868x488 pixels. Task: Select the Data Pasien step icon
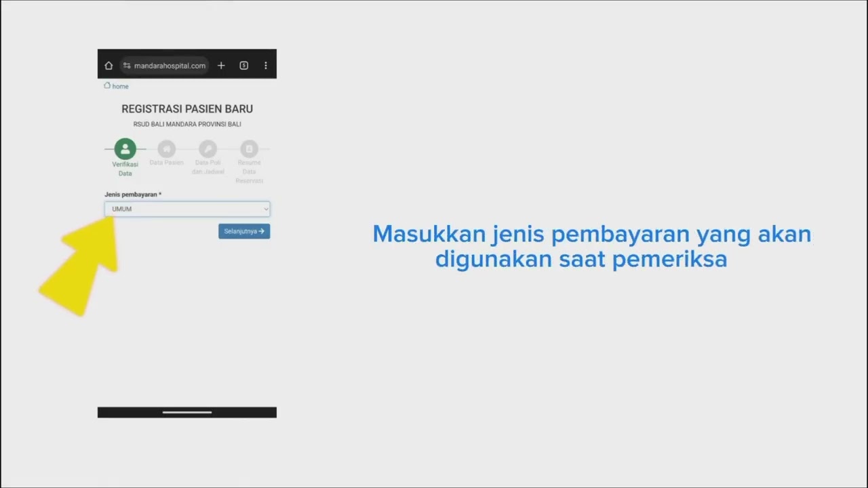(166, 148)
